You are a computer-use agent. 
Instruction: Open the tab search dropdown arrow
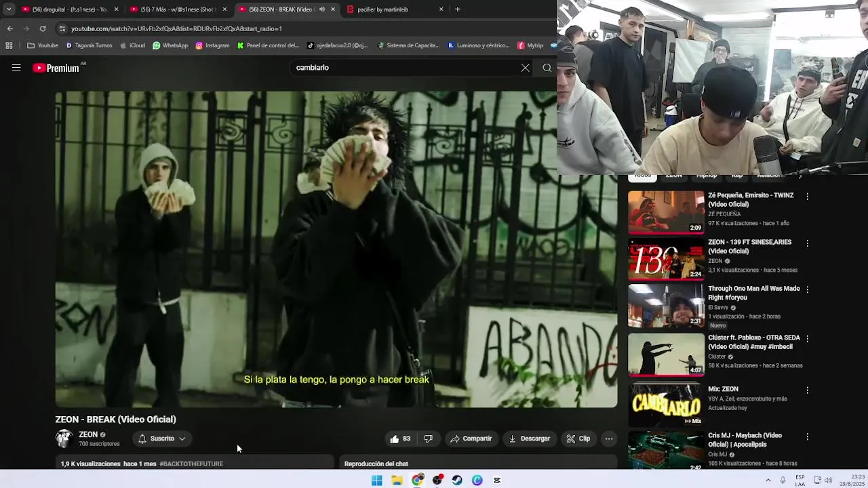[8, 9]
